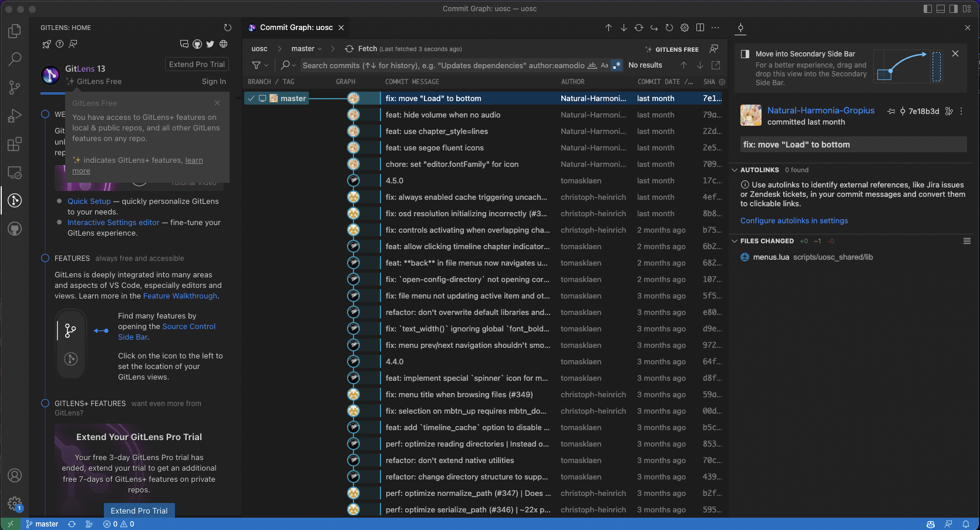
Task: Open Configure autolinks in settings link
Action: coord(794,220)
